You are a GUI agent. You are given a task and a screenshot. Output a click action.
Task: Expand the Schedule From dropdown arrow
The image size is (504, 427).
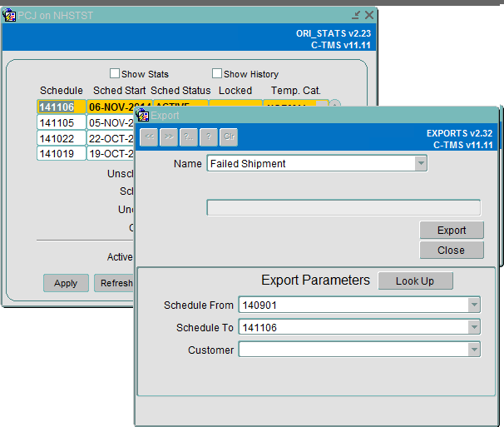(x=474, y=305)
